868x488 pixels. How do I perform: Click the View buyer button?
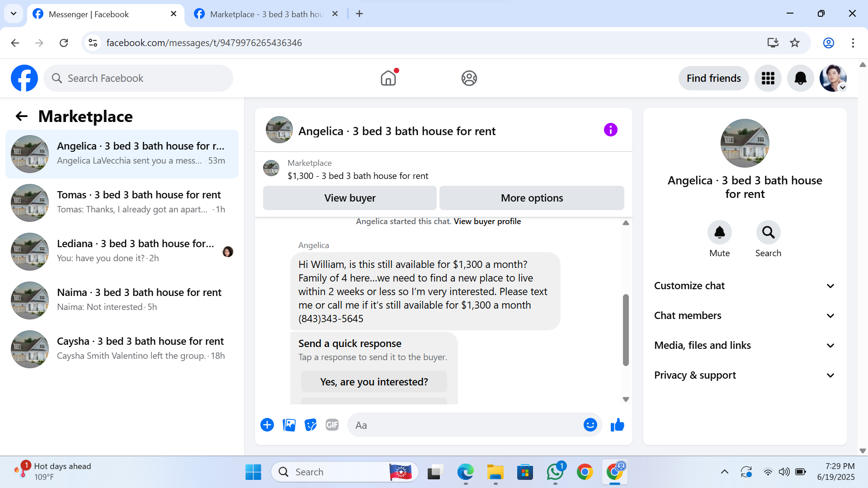coord(350,198)
